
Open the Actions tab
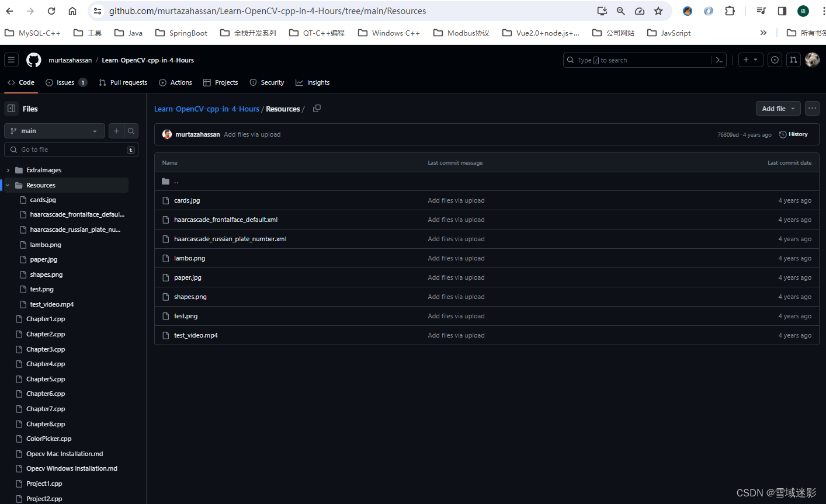point(175,82)
